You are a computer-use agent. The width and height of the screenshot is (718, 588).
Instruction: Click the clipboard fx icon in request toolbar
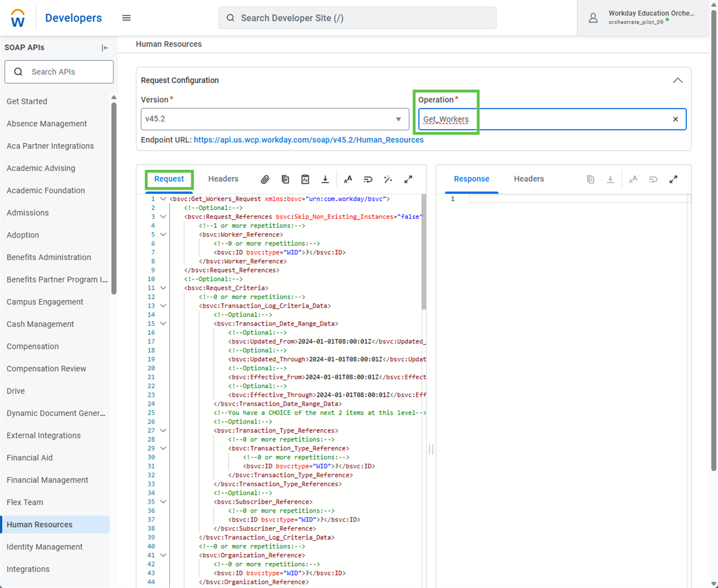[305, 179]
